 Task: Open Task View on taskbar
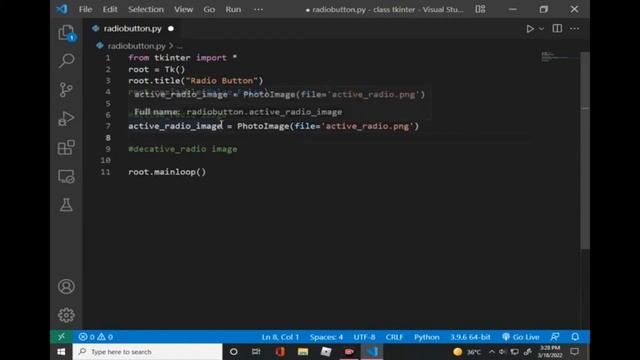point(256,351)
